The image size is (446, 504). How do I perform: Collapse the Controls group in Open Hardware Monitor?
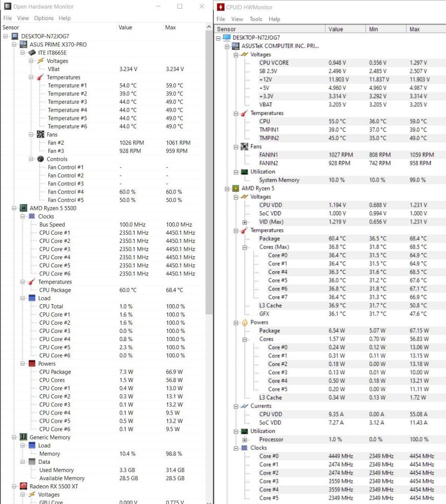coord(31,159)
